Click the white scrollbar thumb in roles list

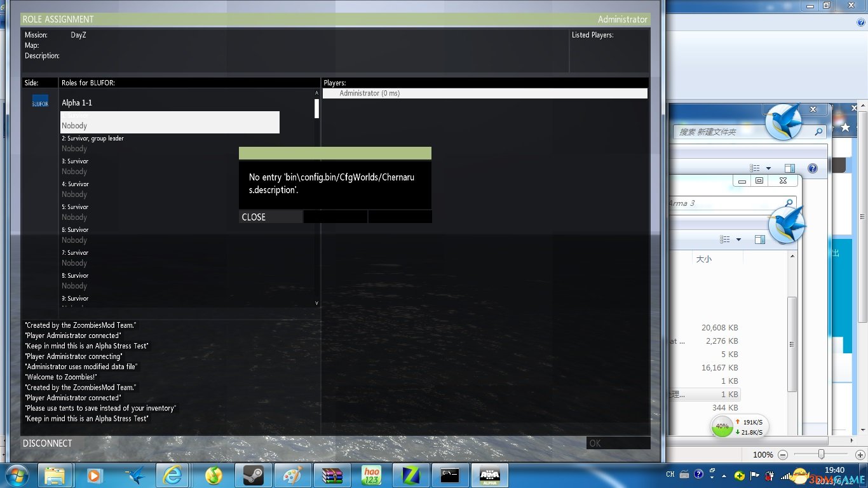316,108
